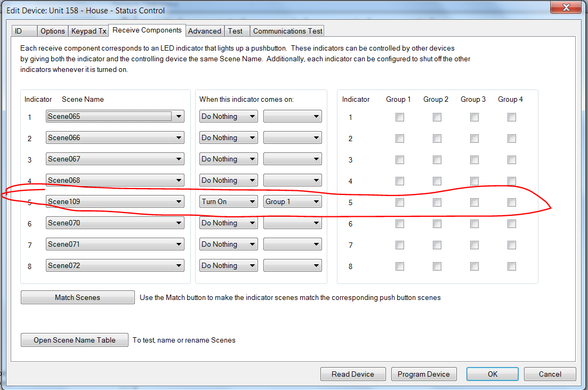Switch to the Keypad Tx tab

coord(88,31)
